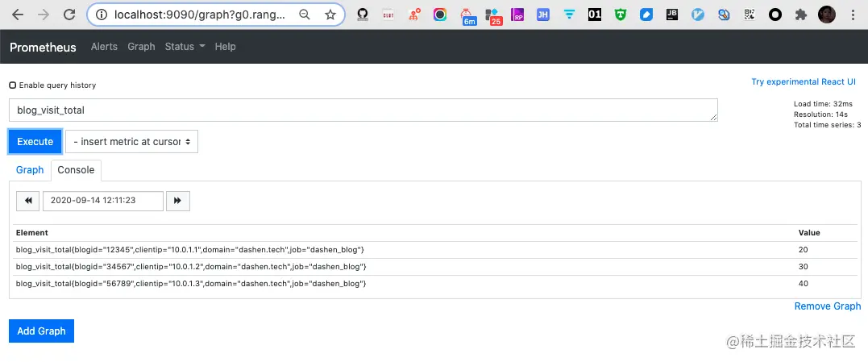The image size is (868, 362).
Task: Click the Remove Graph link
Action: pyautogui.click(x=828, y=306)
